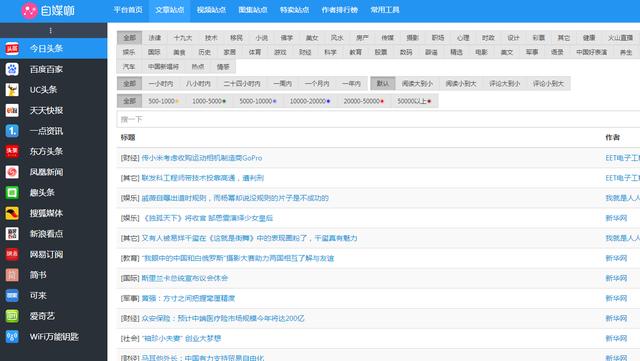The image size is (640, 361).
Task: Switch to 文章站点 navigation tab
Action: point(169,10)
